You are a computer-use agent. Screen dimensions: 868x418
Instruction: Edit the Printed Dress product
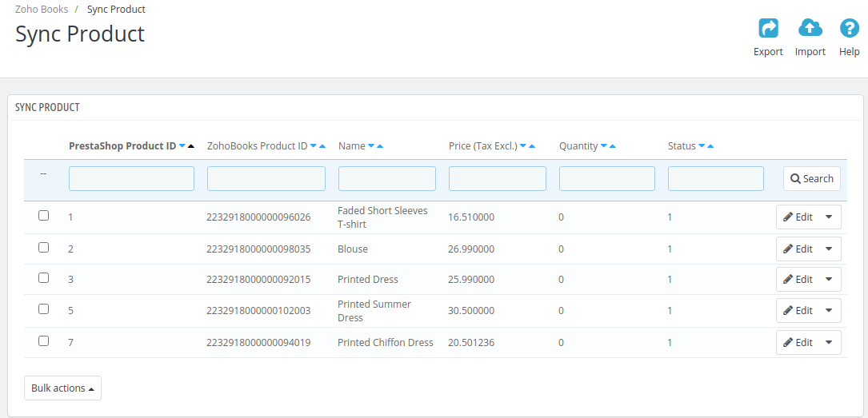tap(798, 279)
